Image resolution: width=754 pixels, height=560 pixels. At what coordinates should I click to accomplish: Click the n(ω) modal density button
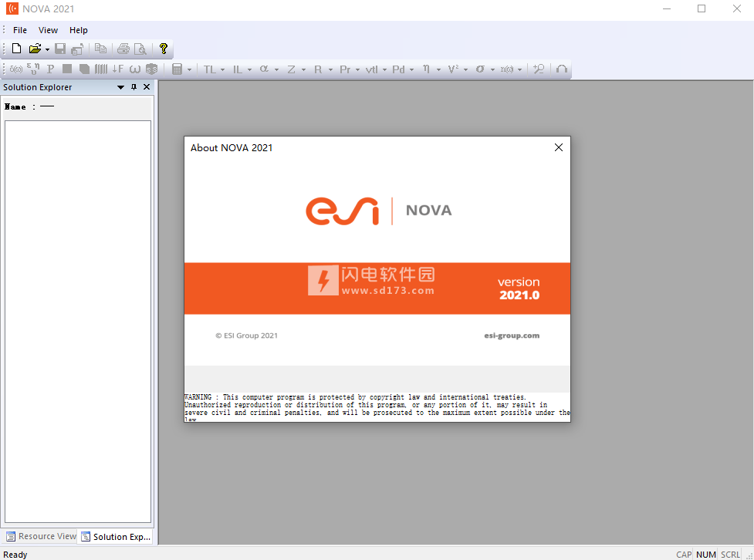[507, 69]
